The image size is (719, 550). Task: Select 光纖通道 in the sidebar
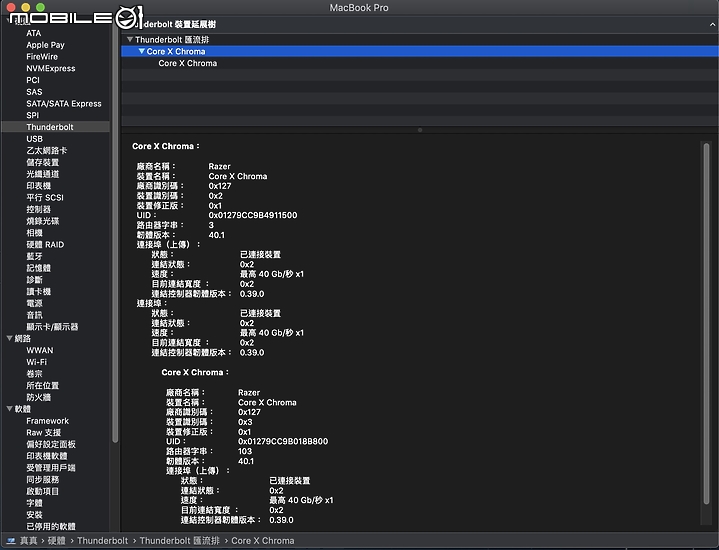[43, 174]
